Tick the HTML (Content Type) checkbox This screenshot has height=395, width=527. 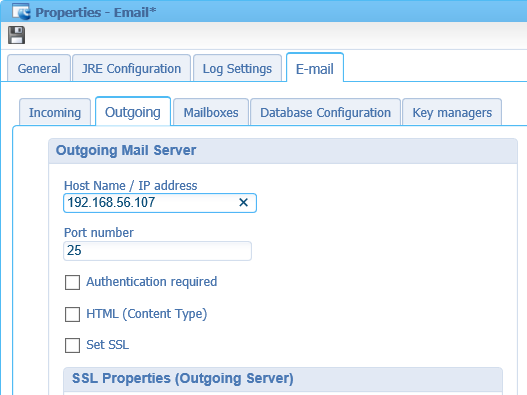coord(72,314)
